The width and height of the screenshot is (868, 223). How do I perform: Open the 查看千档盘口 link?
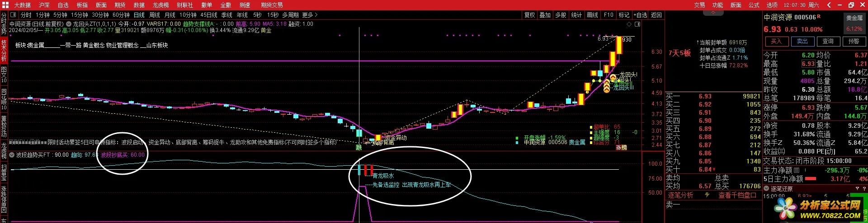point(737,195)
